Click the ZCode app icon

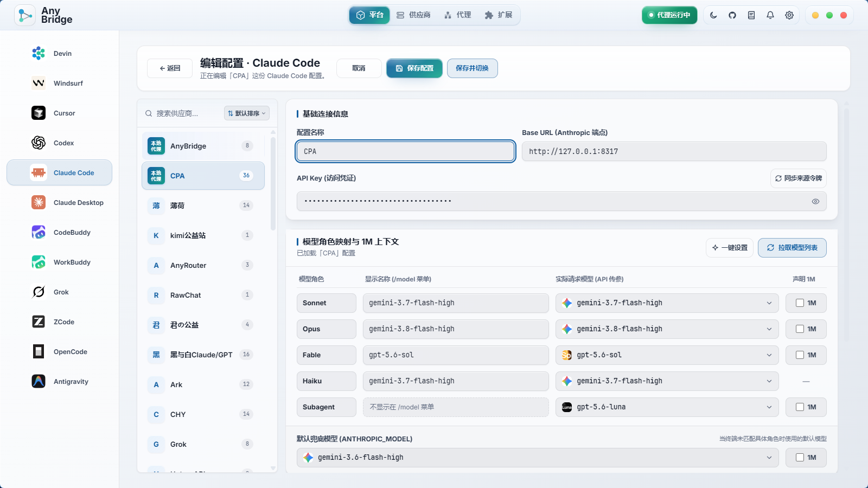point(39,322)
